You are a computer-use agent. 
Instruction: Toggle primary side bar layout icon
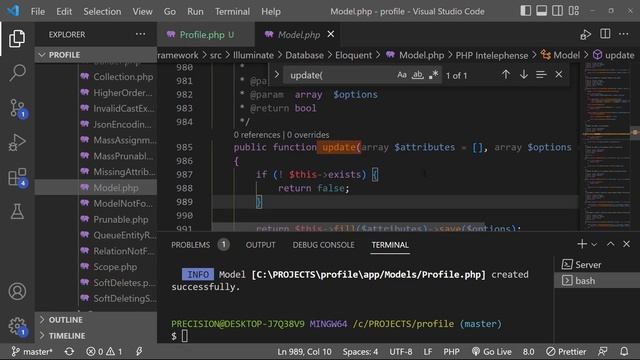(526, 11)
